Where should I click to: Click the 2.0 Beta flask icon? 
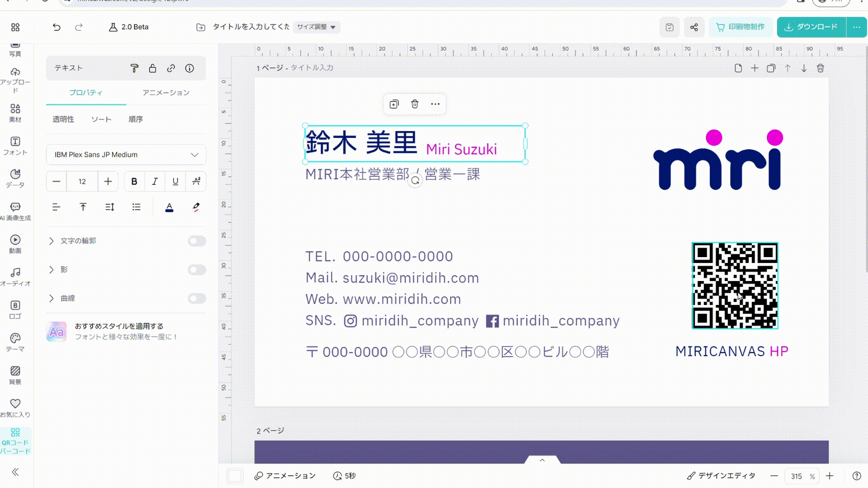click(x=113, y=27)
